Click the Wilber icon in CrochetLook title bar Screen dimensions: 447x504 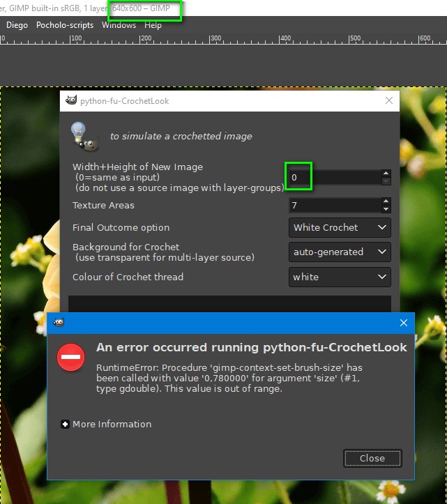pyautogui.click(x=71, y=100)
